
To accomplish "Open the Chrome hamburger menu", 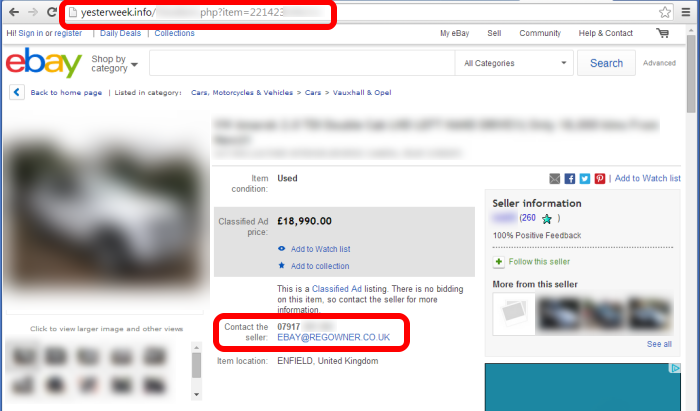I will coord(686,12).
